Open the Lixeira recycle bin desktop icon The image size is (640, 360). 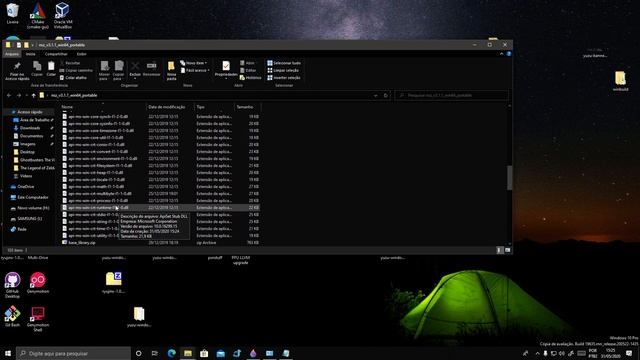click(x=13, y=13)
